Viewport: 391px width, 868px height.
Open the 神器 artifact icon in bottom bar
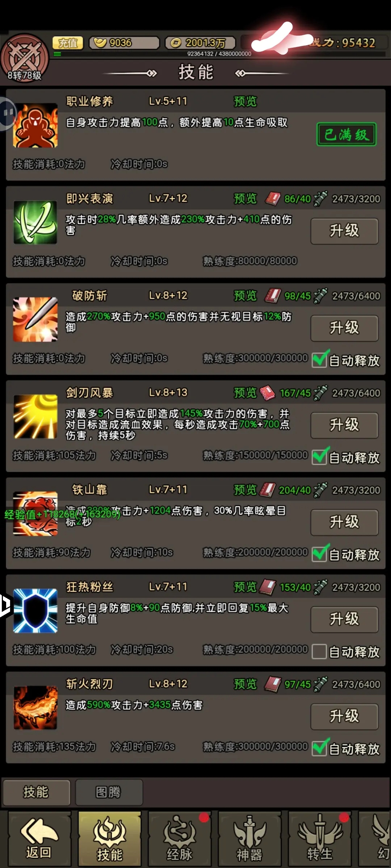pos(249,838)
